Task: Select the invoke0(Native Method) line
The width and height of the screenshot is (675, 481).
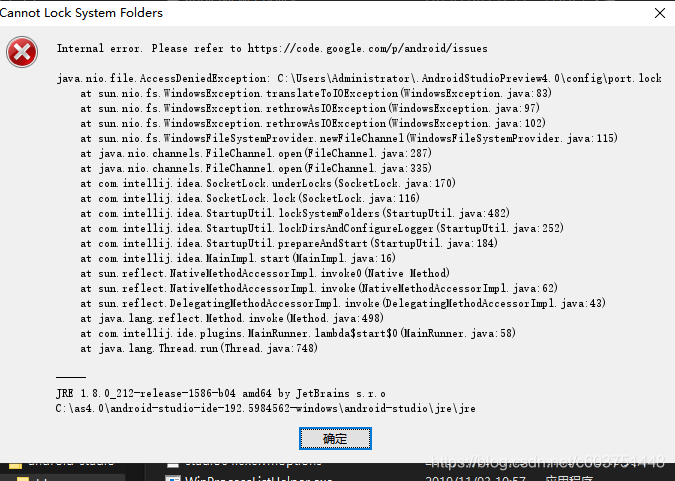Action: (265, 273)
